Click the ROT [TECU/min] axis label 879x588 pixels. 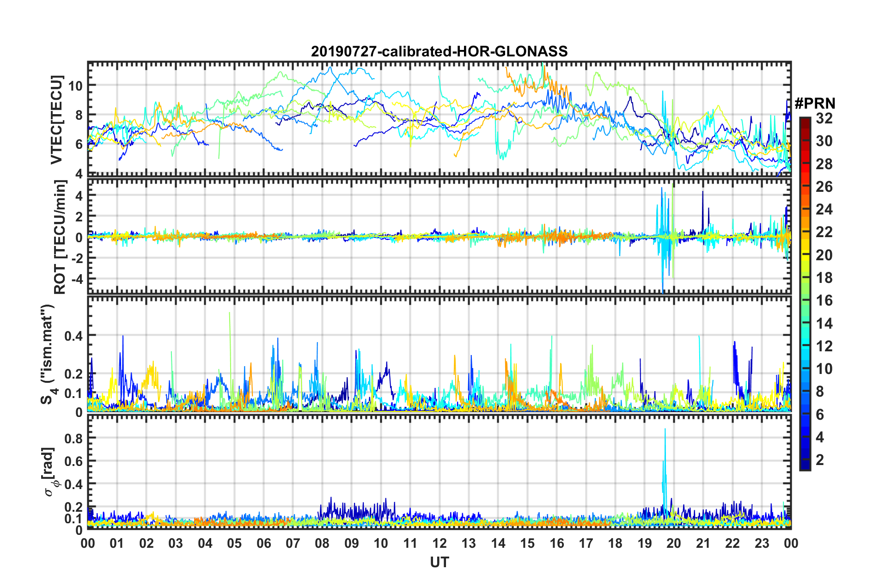coord(60,237)
